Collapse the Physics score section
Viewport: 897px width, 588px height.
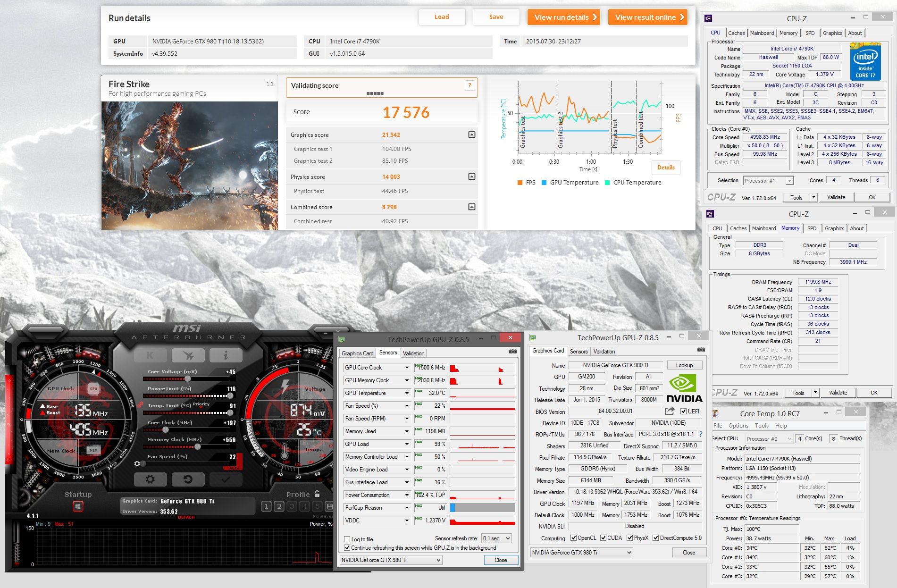[x=471, y=176]
